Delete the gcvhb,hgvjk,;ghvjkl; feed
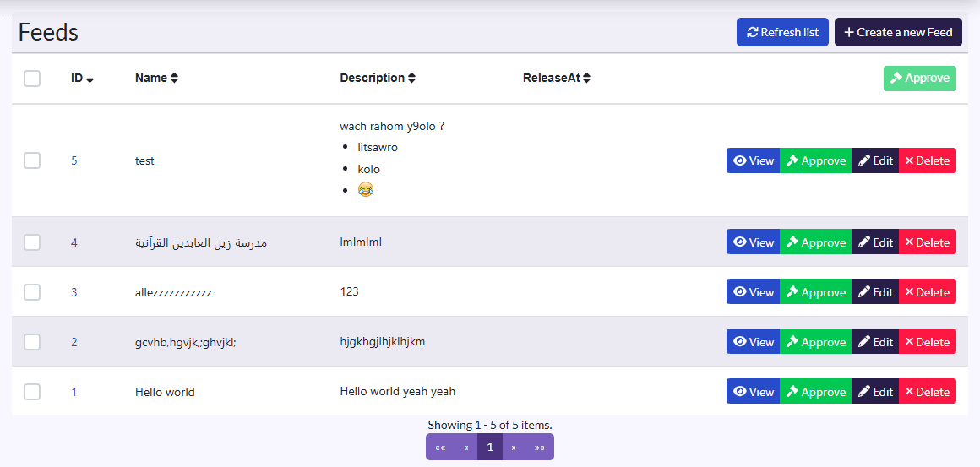The width and height of the screenshot is (980, 467). click(928, 341)
